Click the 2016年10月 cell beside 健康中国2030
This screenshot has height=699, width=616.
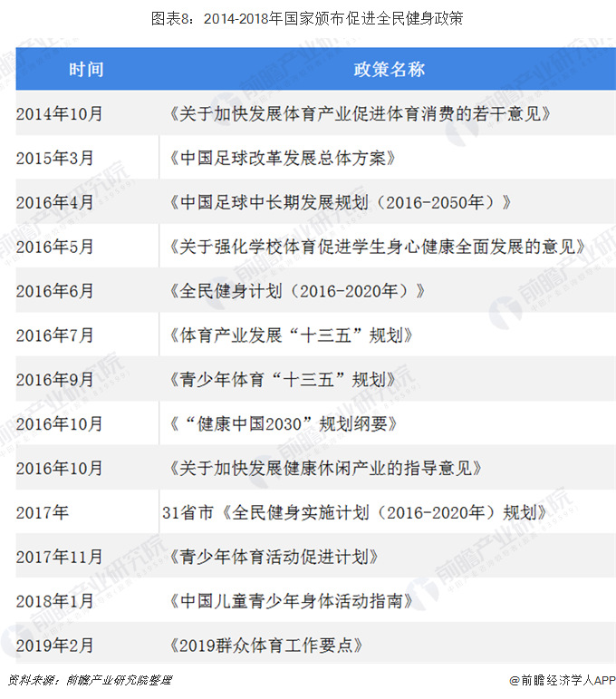(59, 424)
